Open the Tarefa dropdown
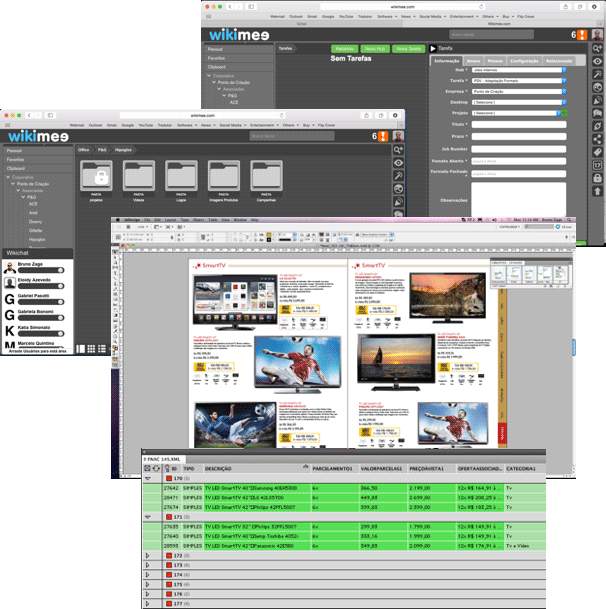The height and width of the screenshot is (609, 606). (519, 81)
